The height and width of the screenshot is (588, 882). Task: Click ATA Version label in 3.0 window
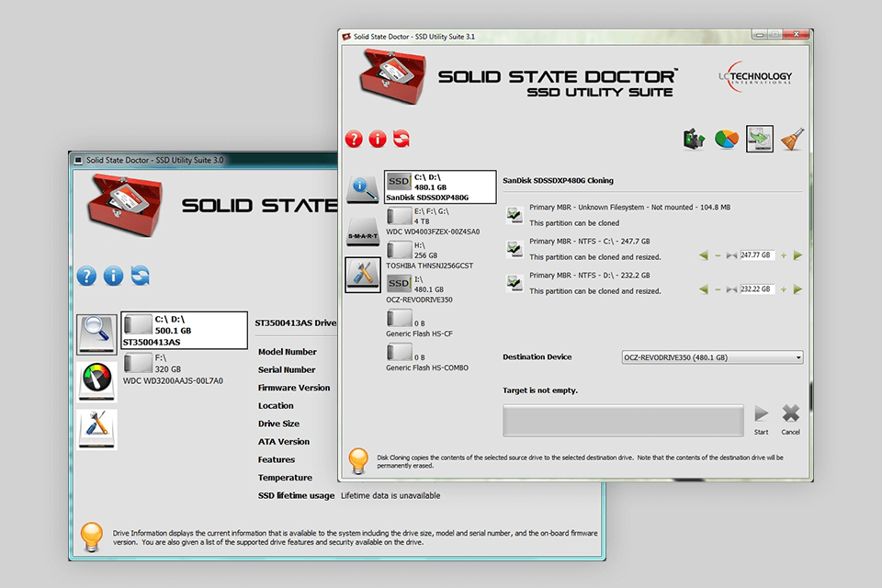tap(284, 442)
